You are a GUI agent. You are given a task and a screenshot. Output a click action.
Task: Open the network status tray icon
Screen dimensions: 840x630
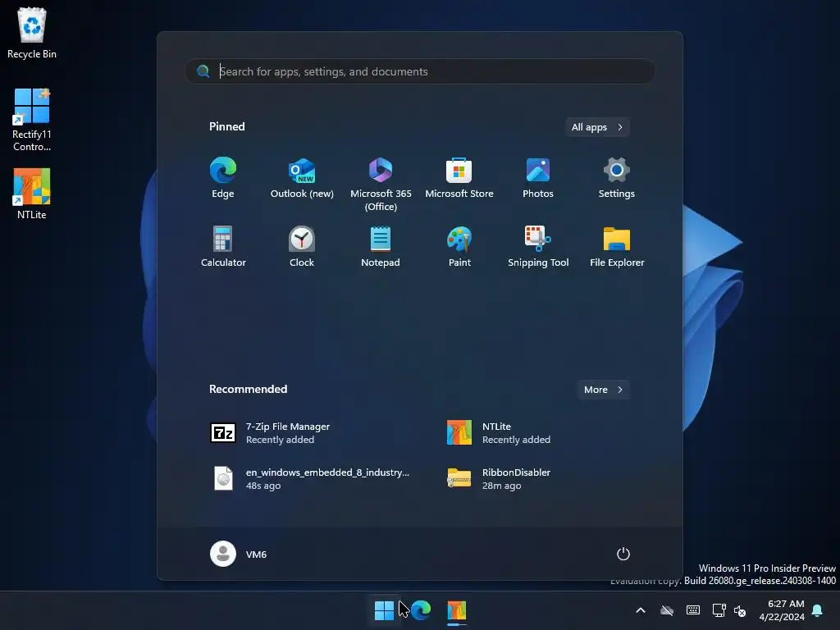point(719,610)
